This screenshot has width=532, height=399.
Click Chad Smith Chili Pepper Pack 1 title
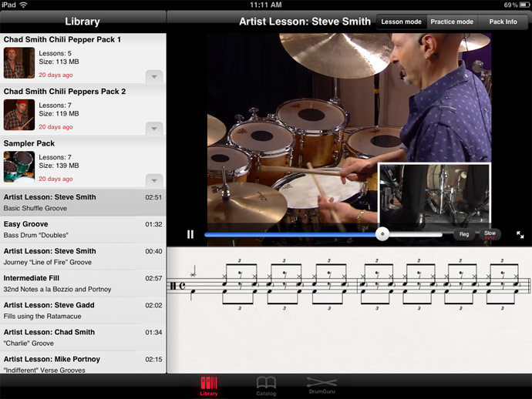(62, 39)
